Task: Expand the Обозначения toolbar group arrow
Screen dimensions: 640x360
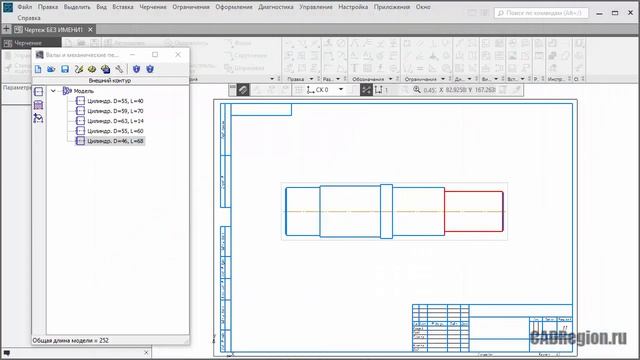Action: pos(390,79)
